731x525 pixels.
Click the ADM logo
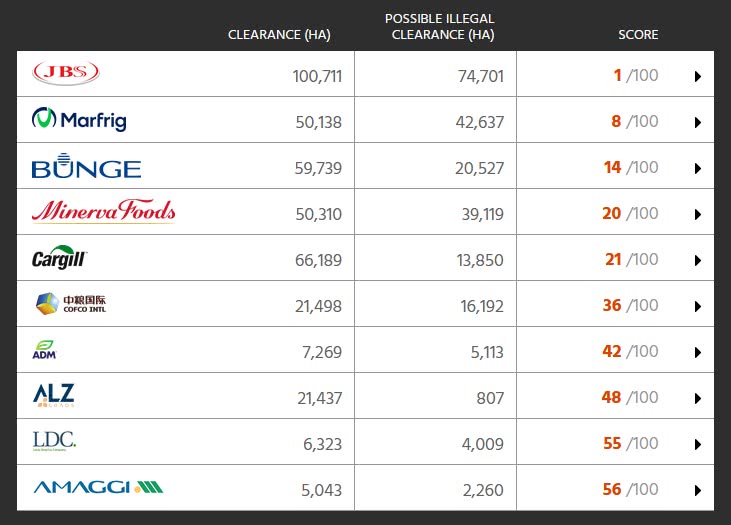[x=44, y=350]
